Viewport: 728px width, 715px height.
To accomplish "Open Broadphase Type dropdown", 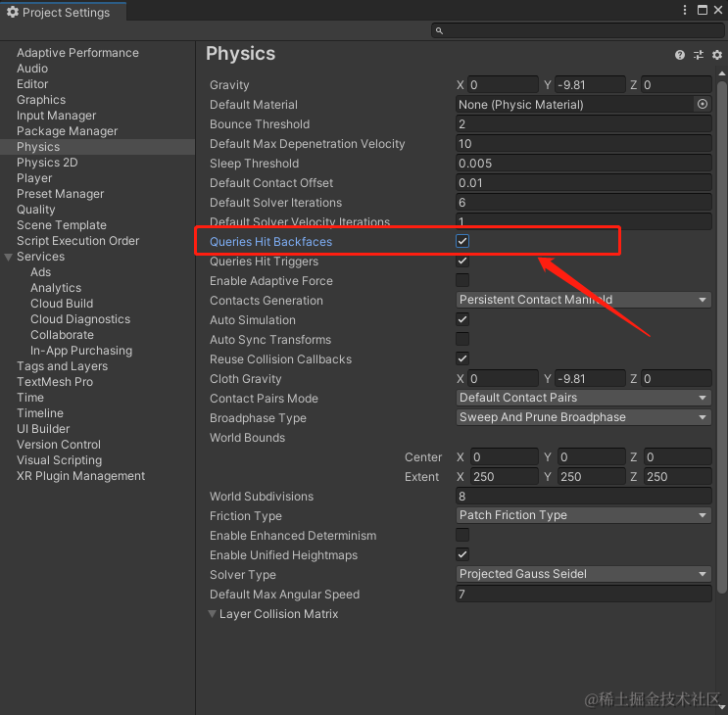I will [x=584, y=417].
